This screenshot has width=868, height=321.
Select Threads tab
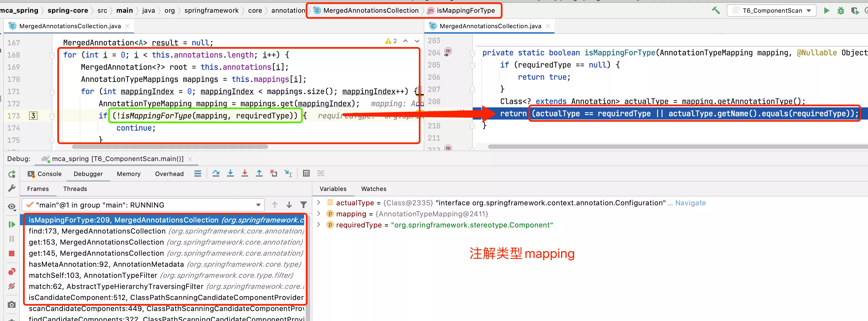[x=75, y=189]
